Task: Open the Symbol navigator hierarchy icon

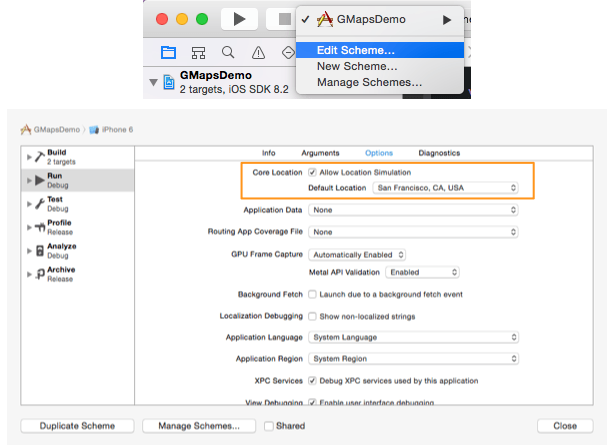Action: pos(199,52)
